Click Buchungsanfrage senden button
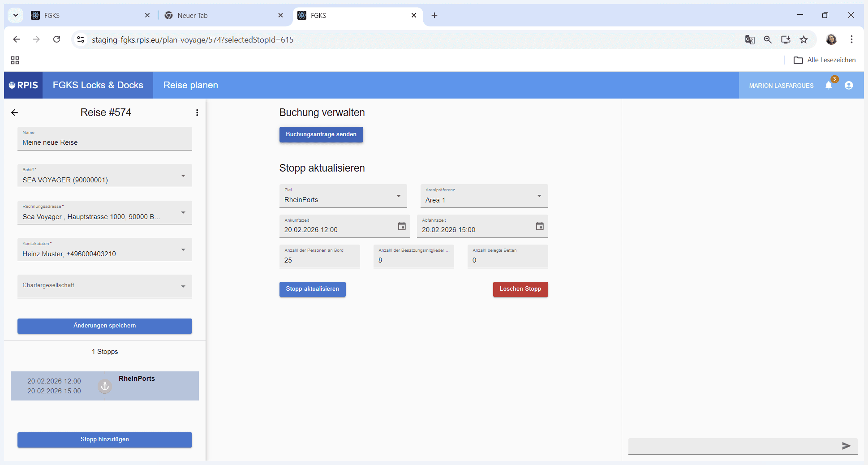Screen dimensions: 868x465 [321, 134]
